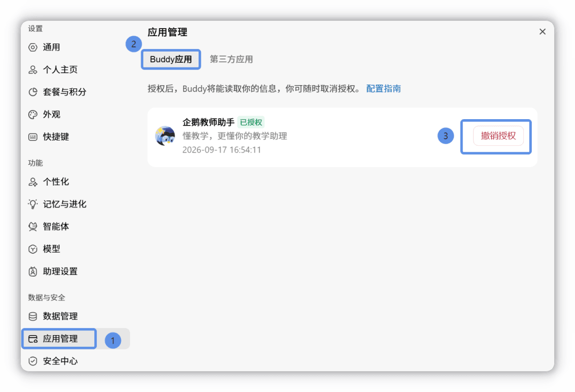575x392 pixels.
Task: Click the description 懂教学，更懂你的教学助理
Action: pos(235,136)
